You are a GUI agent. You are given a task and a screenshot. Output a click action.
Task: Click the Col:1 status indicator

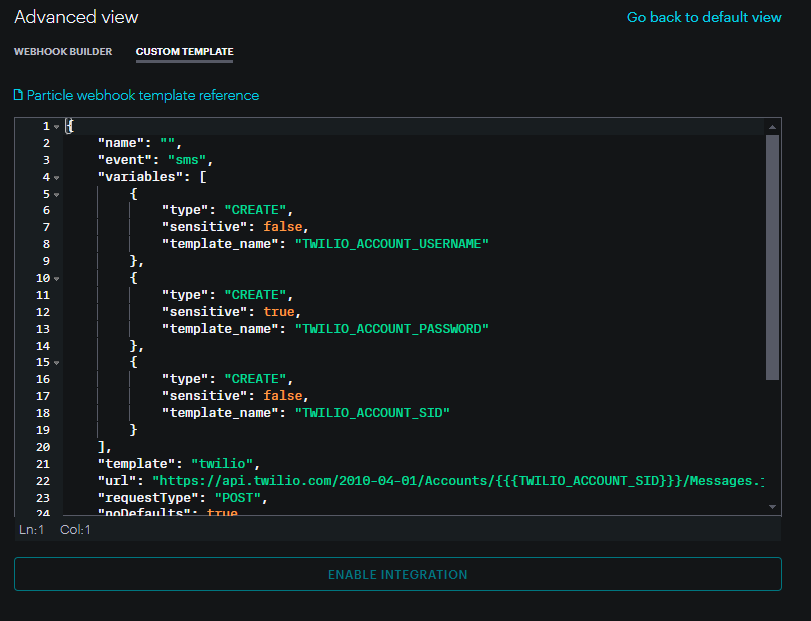75,530
